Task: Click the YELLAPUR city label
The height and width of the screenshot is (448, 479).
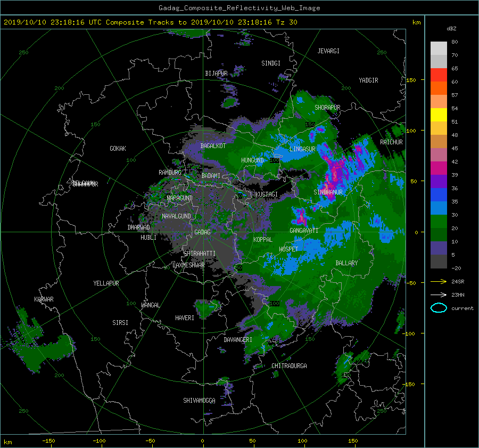Action: coord(106,283)
